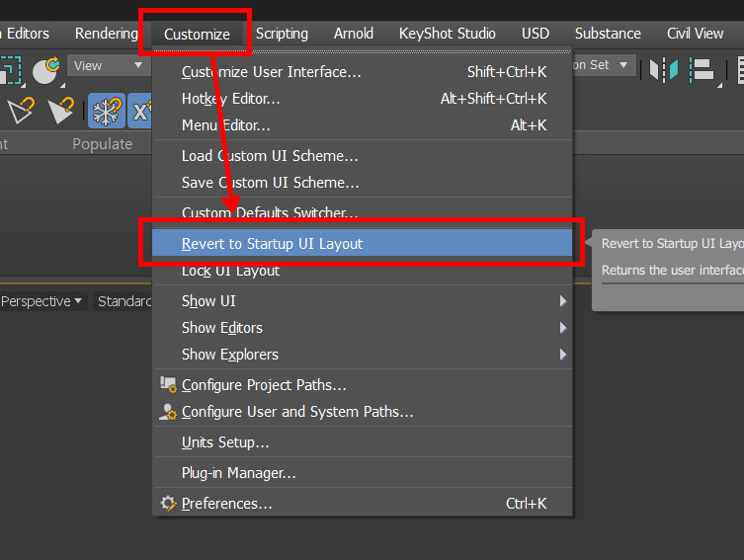744x560 pixels.
Task: Toggle the X axis-constraint snap icon
Action: click(139, 111)
